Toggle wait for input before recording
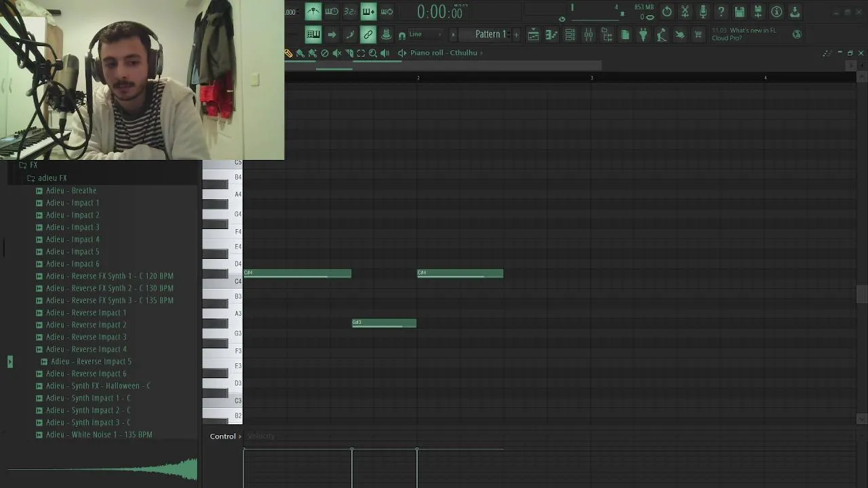This screenshot has width=868, height=488. tap(332, 12)
